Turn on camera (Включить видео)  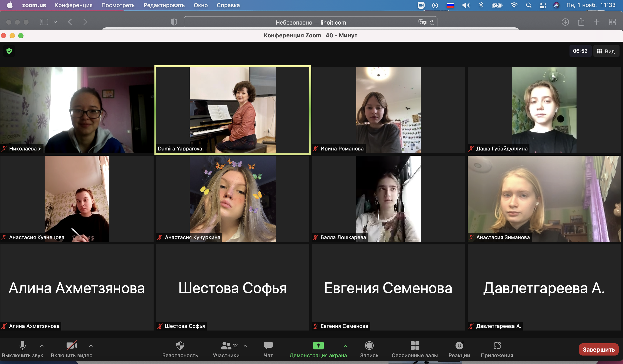pyautogui.click(x=71, y=346)
